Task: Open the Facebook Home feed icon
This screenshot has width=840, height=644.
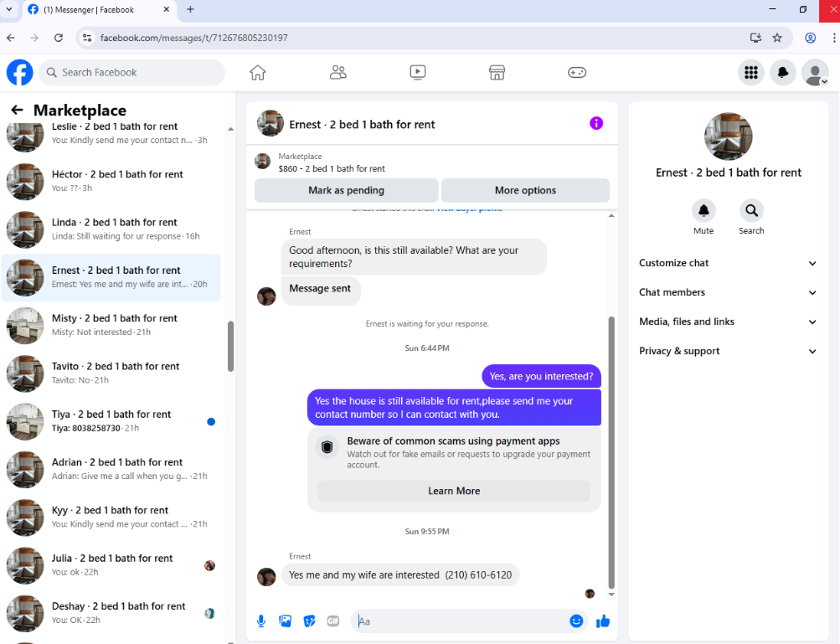Action: pyautogui.click(x=258, y=72)
